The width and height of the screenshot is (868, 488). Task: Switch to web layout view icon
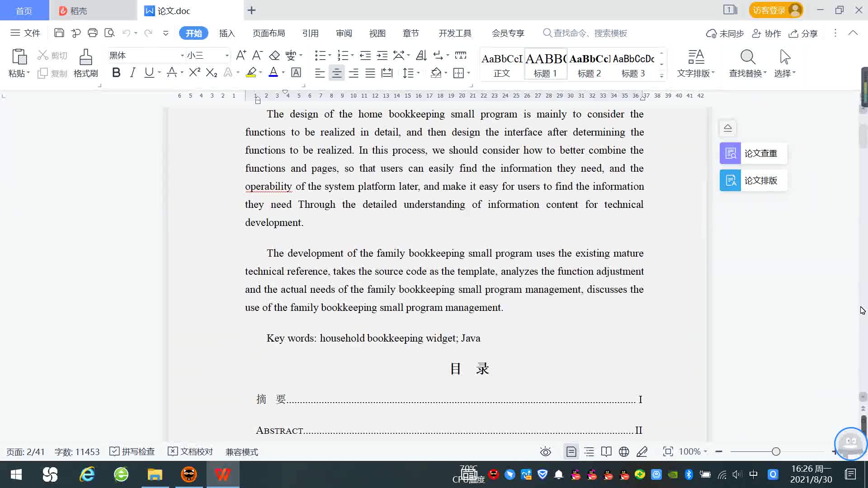tap(624, 451)
